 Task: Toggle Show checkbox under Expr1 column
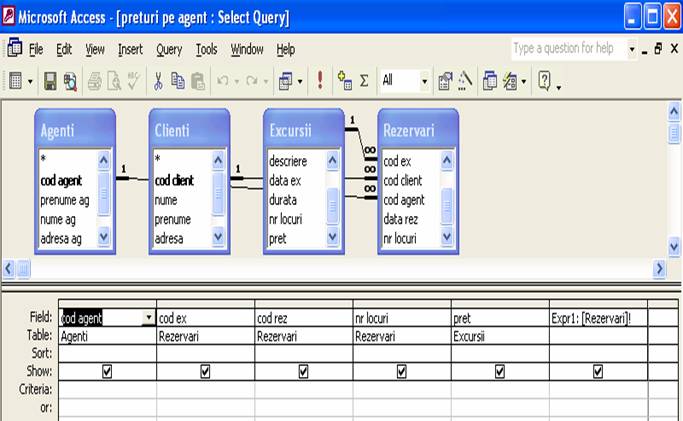pyautogui.click(x=598, y=371)
